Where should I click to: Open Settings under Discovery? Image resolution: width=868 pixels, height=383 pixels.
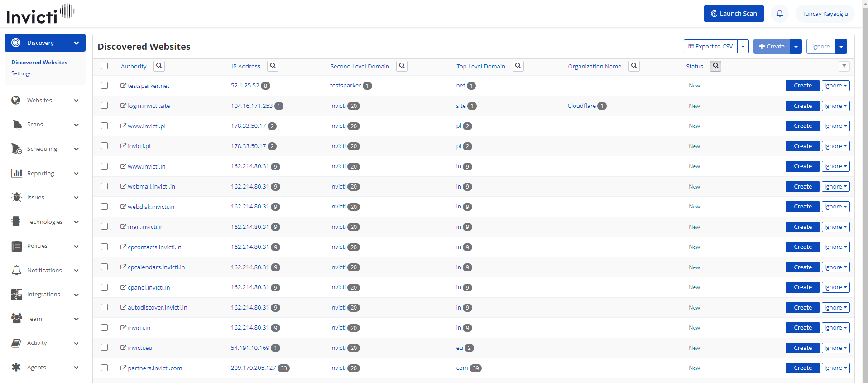tap(21, 73)
